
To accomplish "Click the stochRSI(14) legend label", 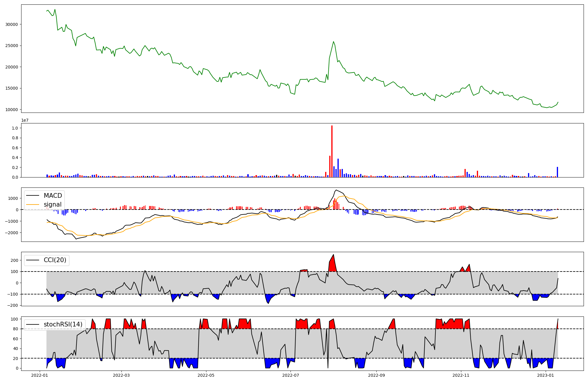I will [63, 324].
